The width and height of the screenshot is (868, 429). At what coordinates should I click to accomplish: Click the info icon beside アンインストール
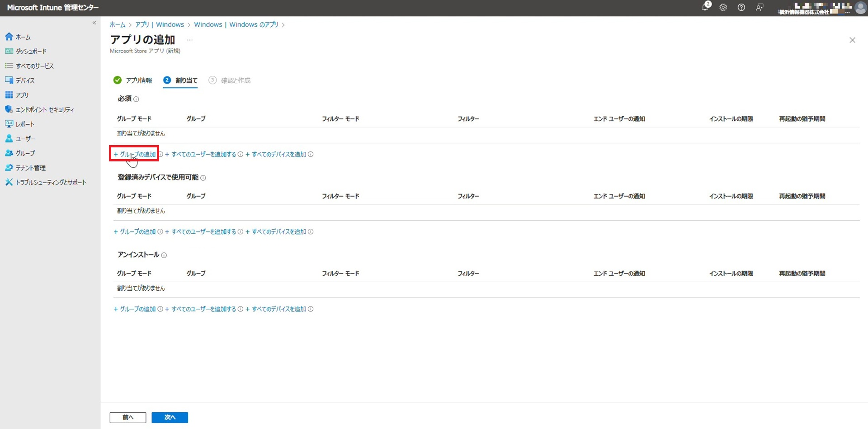tap(164, 255)
